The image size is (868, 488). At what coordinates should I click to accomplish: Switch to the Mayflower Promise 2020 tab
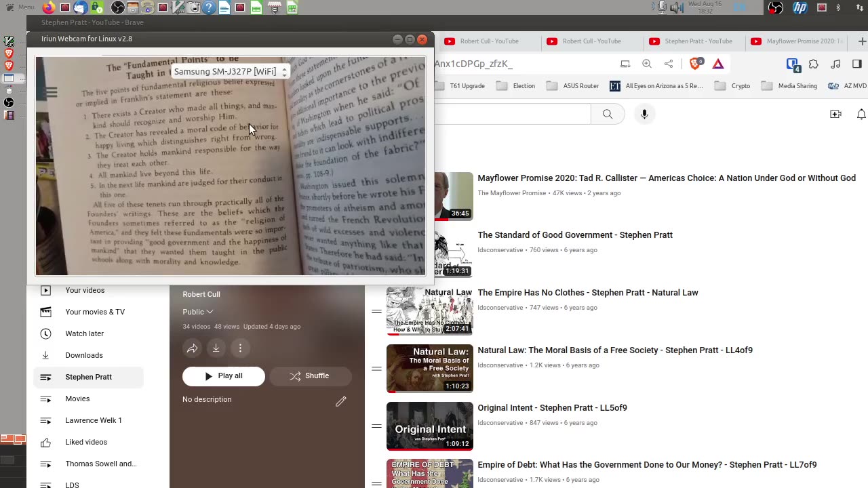pos(796,41)
